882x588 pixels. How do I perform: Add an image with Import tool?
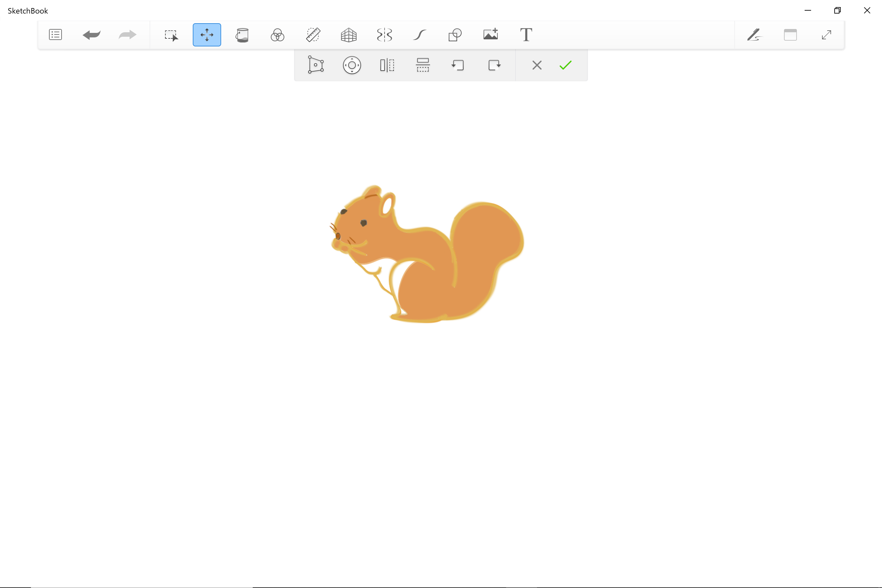(491, 34)
